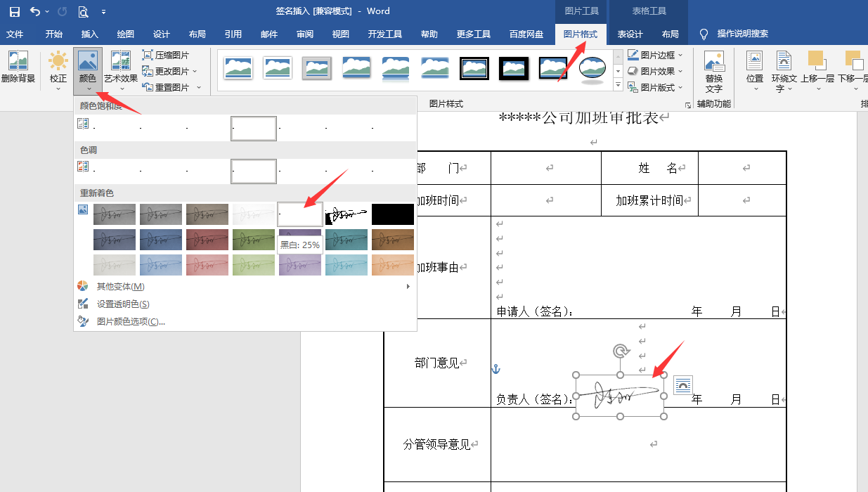
Task: Click Compress Pictures (压缩图片)
Action: tap(166, 55)
